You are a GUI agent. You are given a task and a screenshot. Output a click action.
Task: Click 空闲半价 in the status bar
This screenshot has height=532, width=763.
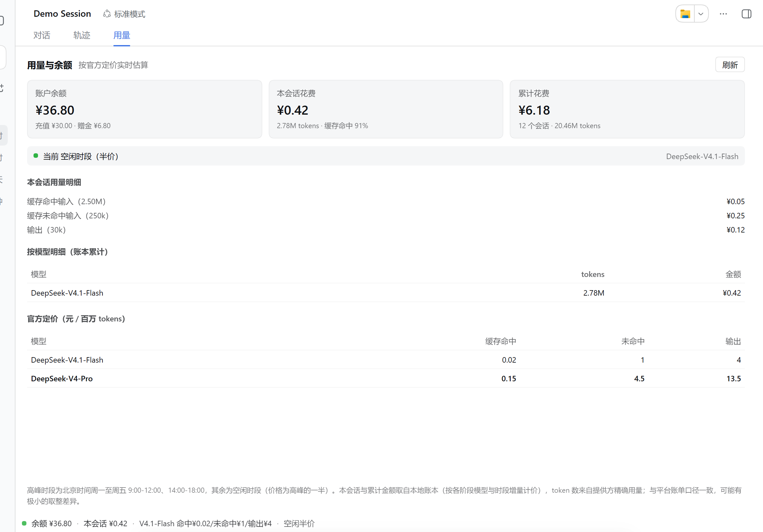[x=299, y=524]
